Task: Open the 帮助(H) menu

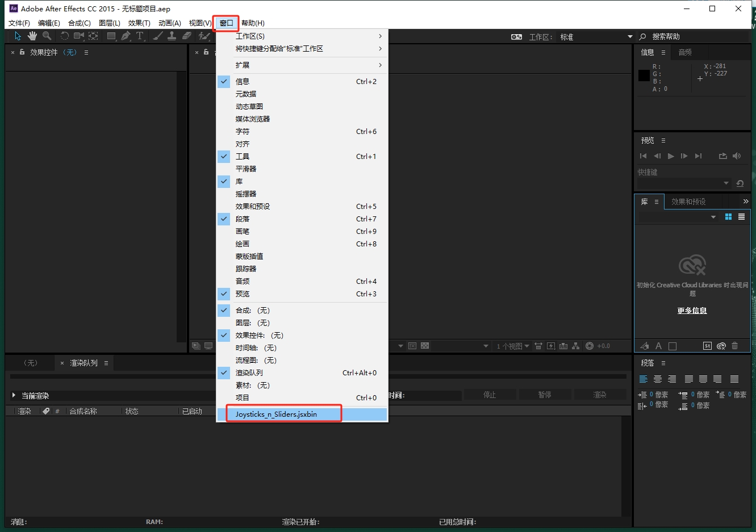Action: (253, 23)
